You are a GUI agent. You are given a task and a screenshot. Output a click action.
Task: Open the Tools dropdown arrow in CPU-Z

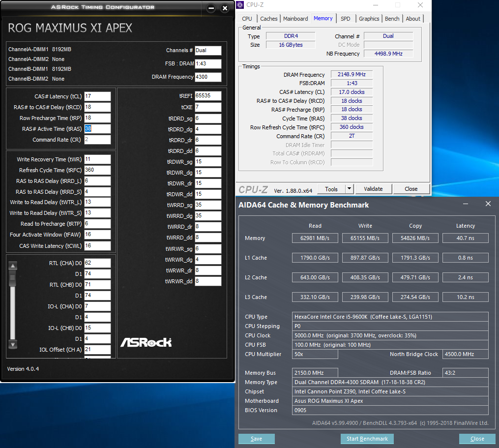click(349, 189)
